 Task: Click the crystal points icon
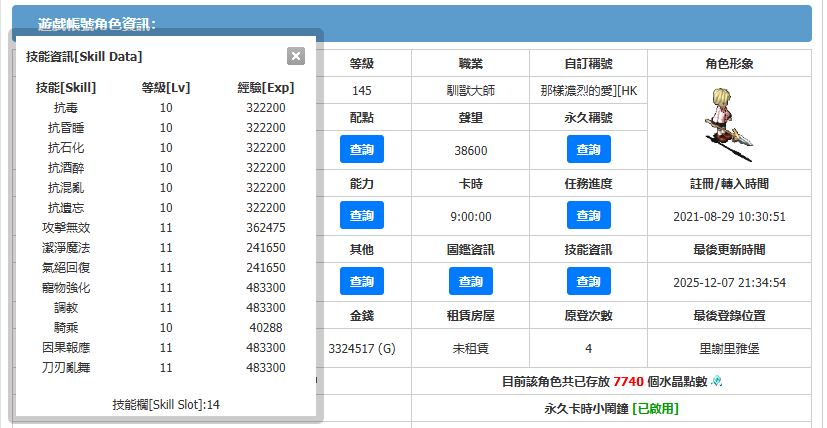click(716, 381)
